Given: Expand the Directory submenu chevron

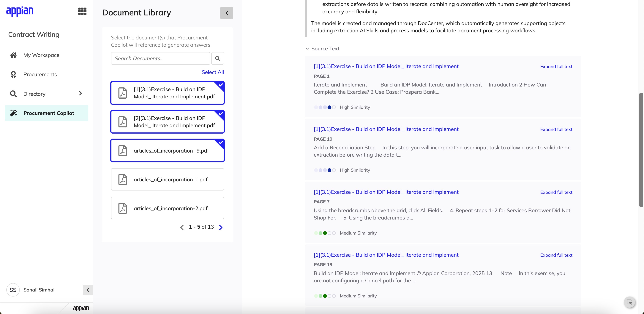Looking at the screenshot, I should click(80, 93).
